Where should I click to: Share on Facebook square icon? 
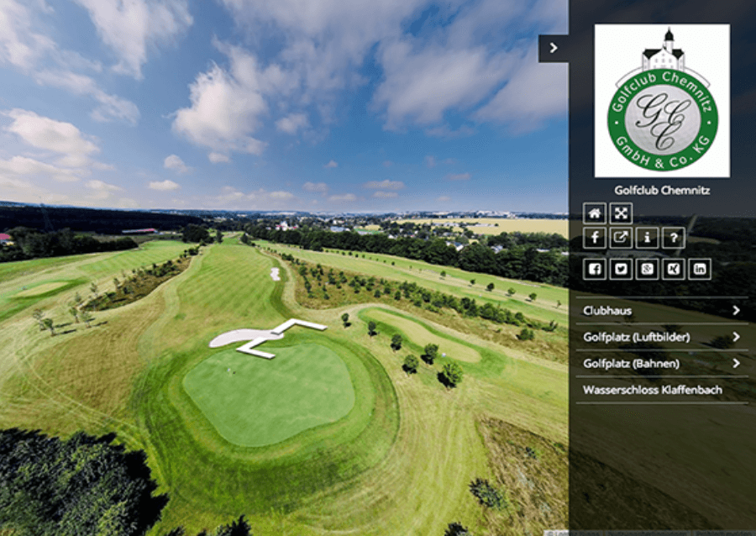595,269
